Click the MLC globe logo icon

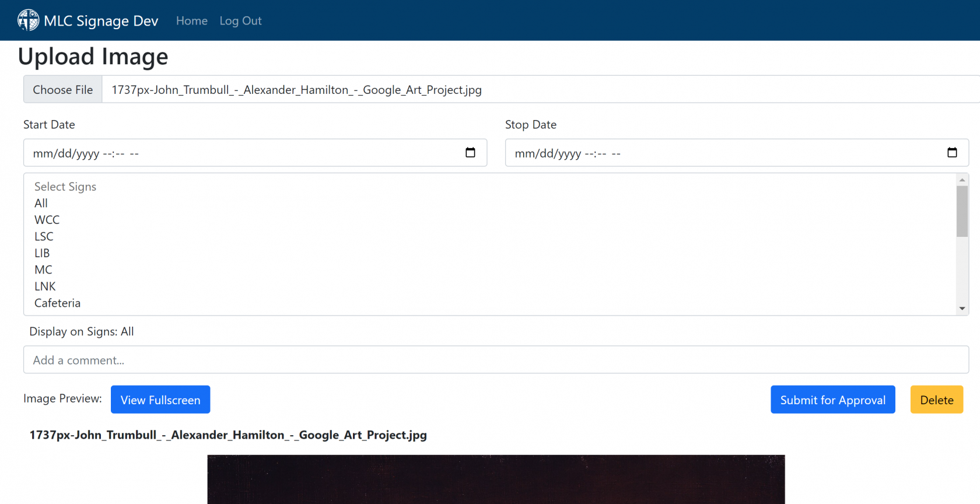tap(28, 20)
